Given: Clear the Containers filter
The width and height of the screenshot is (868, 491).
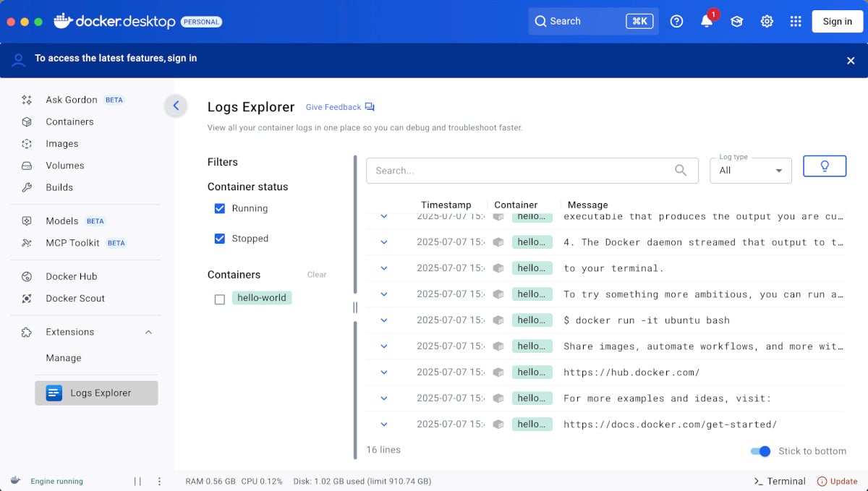Looking at the screenshot, I should [x=317, y=275].
